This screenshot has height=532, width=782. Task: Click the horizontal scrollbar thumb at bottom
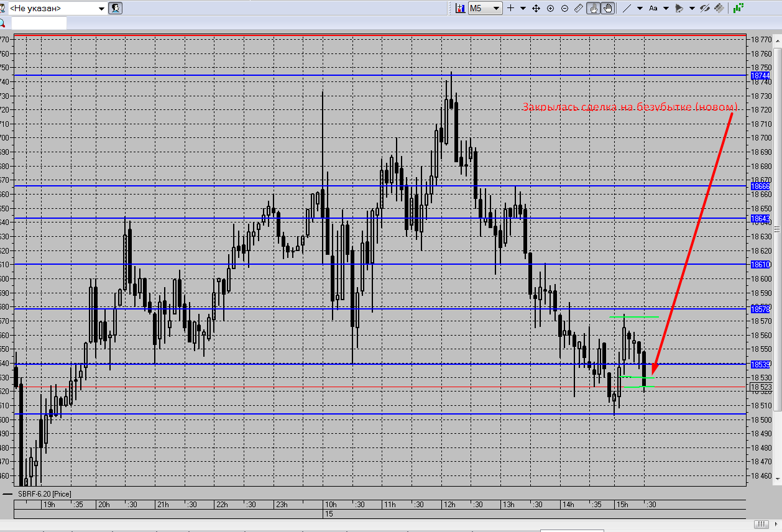click(761, 524)
